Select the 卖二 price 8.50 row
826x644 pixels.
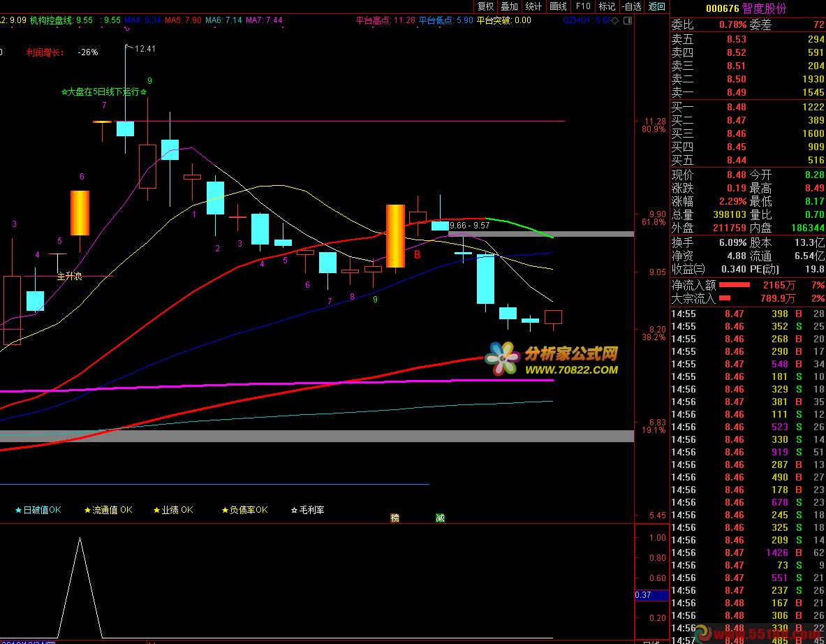[748, 79]
